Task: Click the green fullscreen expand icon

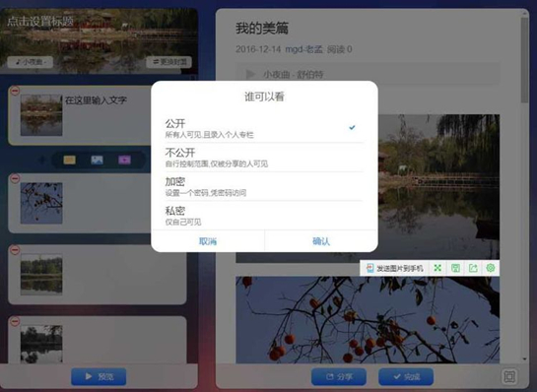Action: [x=437, y=268]
